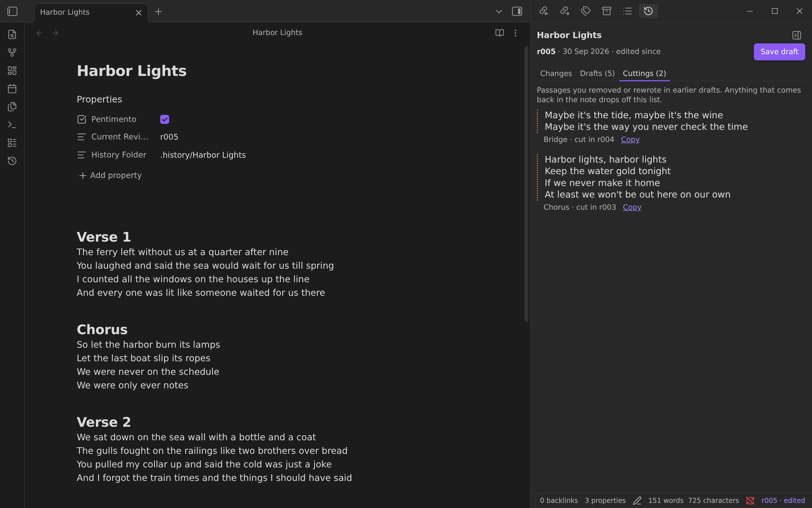The width and height of the screenshot is (812, 508).
Task: Open the daily note calendar icon
Action: pos(12,89)
